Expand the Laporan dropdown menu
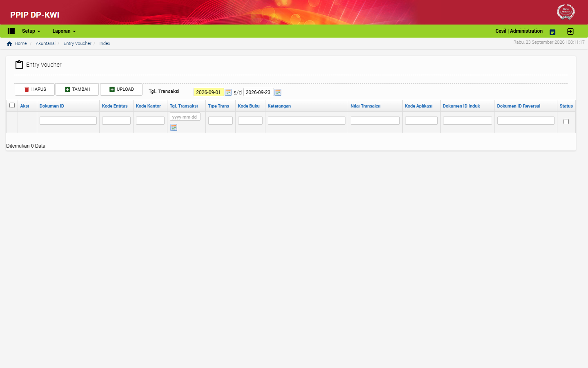 (64, 31)
